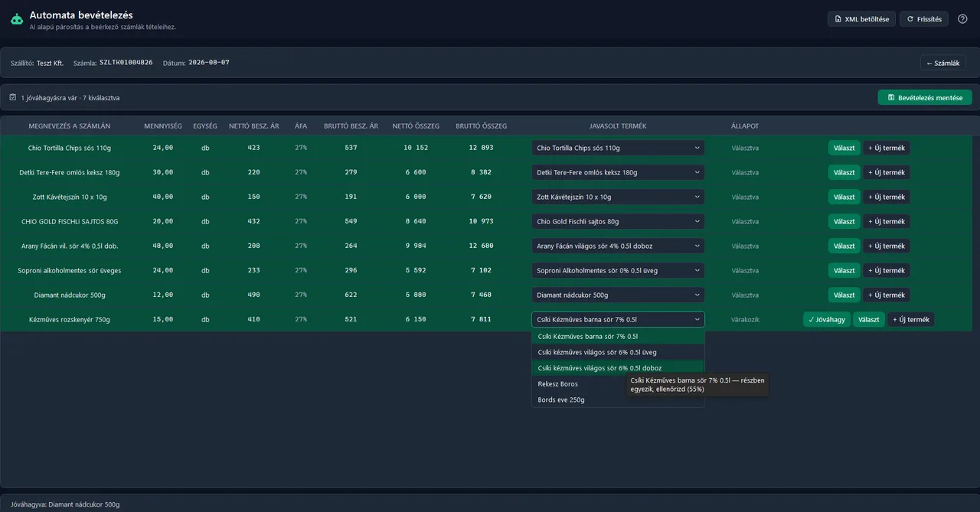The width and height of the screenshot is (980, 512).
Task: Click Új termék in Zott Kávétejszín row
Action: (x=887, y=197)
